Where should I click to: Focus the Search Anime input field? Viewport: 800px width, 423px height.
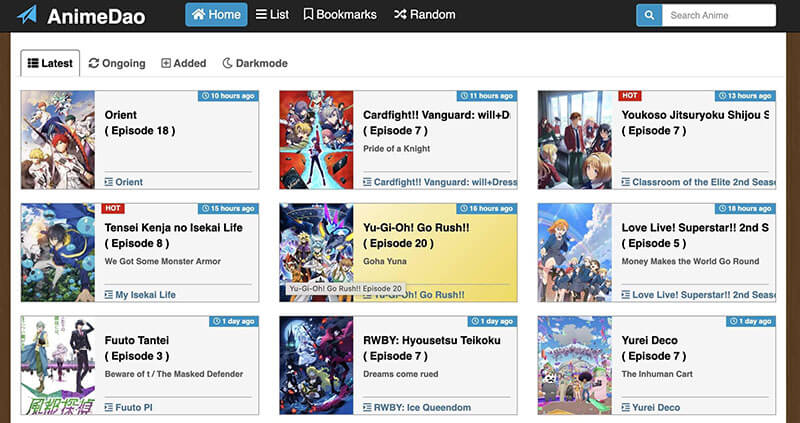pos(719,15)
